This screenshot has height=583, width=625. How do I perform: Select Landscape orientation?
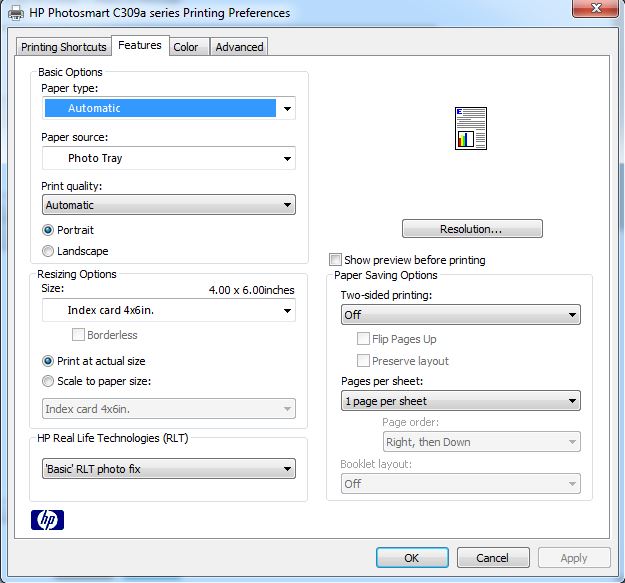[75, 251]
